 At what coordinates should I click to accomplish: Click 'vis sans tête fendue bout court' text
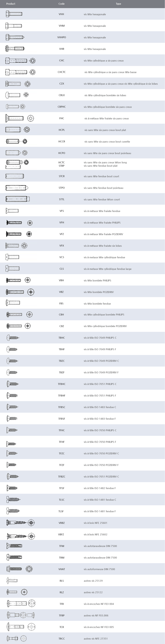click(x=101, y=176)
